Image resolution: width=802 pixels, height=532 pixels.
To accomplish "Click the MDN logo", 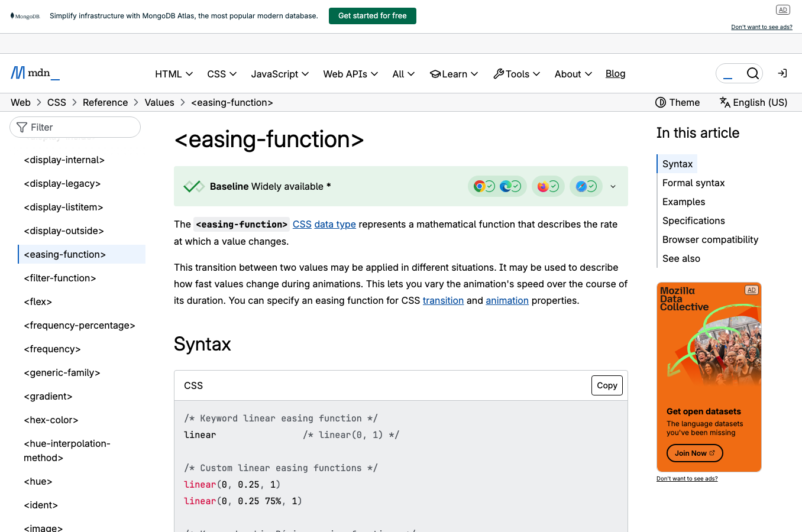I will point(34,73).
